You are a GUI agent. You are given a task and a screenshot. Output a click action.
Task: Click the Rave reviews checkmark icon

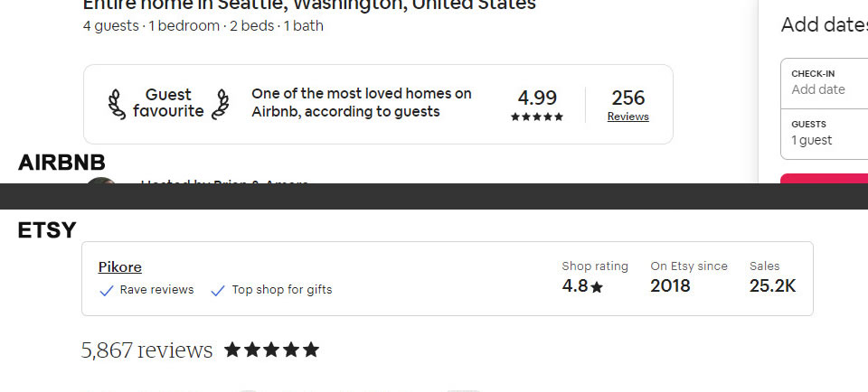click(107, 291)
